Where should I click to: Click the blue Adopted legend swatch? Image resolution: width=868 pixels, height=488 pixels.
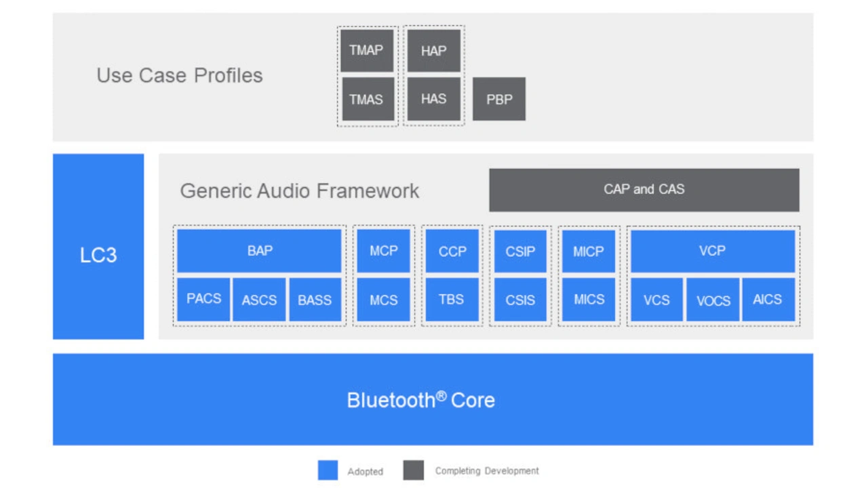click(328, 470)
